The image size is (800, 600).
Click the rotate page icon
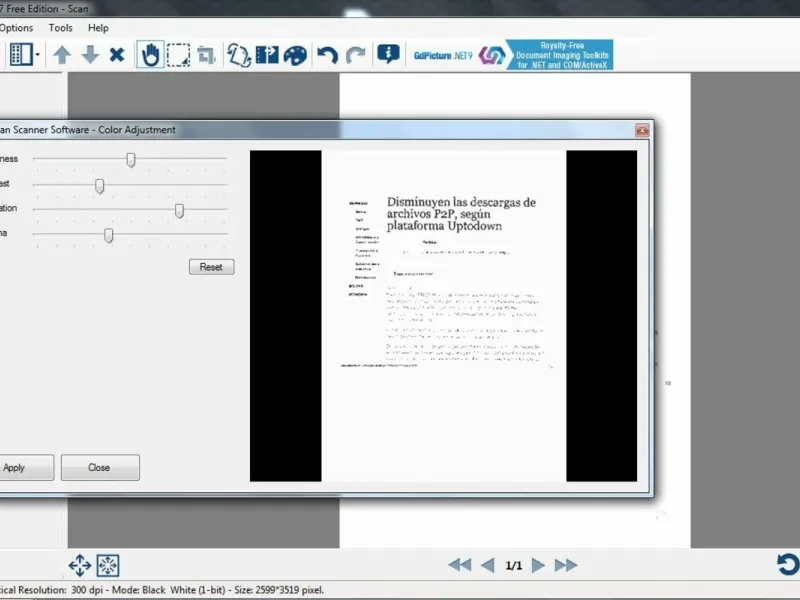click(239, 55)
